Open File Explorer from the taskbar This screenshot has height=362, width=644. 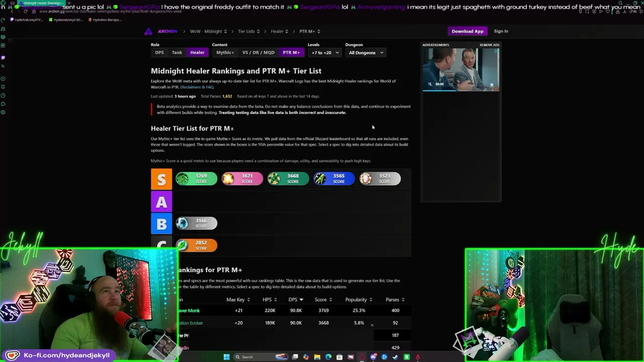click(317, 357)
